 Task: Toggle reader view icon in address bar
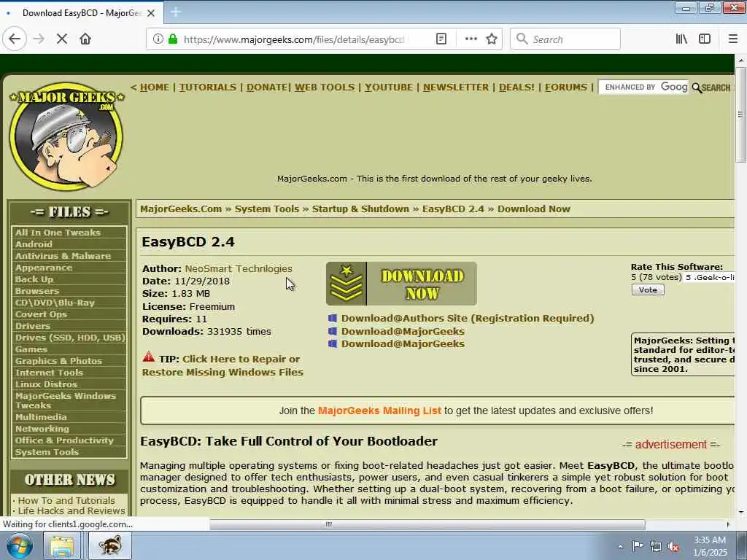click(441, 39)
